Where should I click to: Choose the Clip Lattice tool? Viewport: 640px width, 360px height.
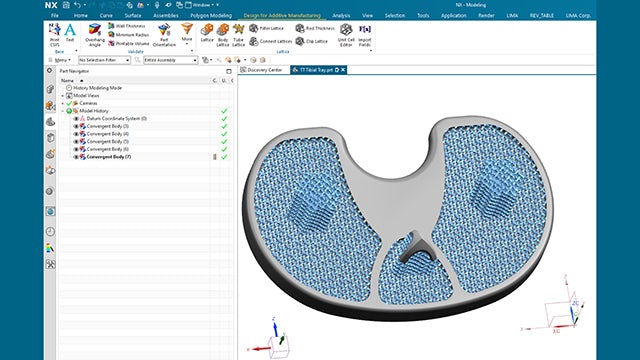point(311,41)
